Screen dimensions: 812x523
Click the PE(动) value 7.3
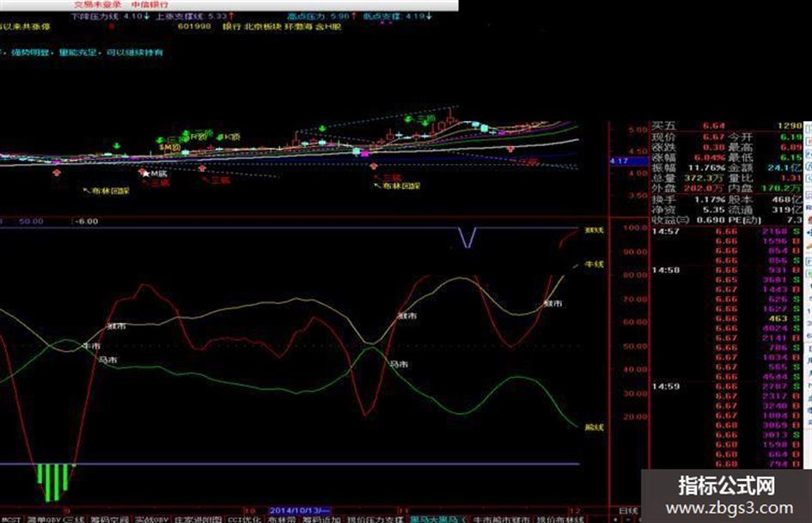[795, 220]
